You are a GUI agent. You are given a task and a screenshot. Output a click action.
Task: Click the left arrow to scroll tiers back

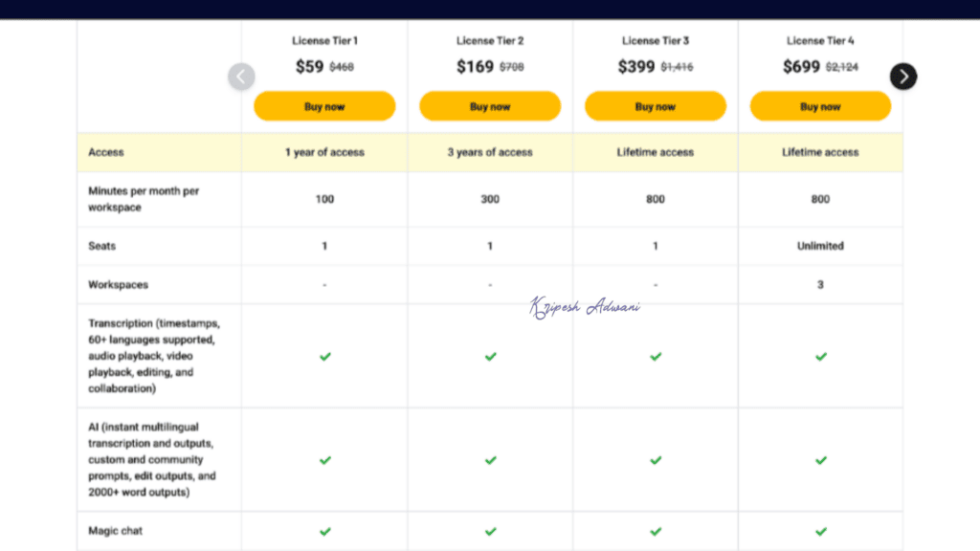coord(241,77)
